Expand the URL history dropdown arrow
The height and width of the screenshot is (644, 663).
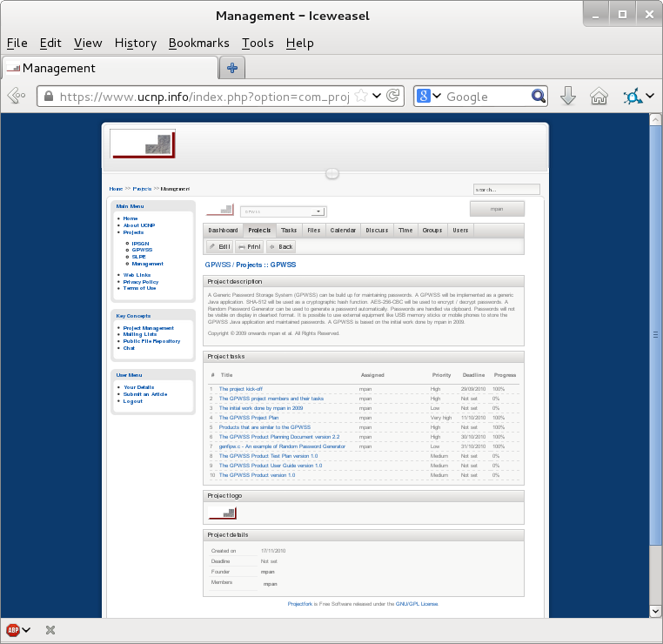[x=377, y=97]
